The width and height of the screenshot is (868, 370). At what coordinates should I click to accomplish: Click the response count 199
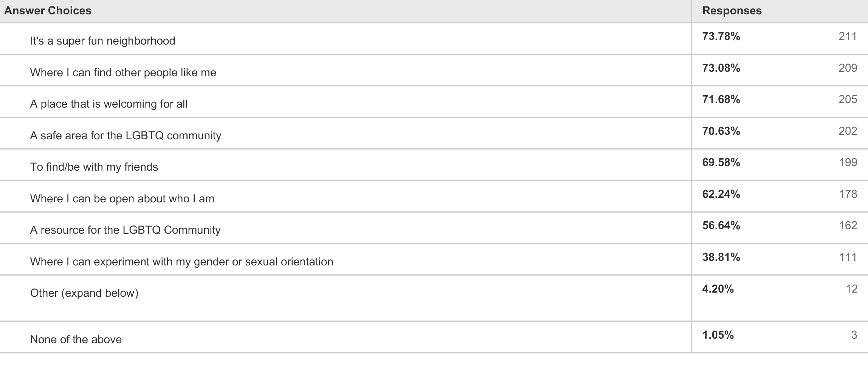point(848,162)
